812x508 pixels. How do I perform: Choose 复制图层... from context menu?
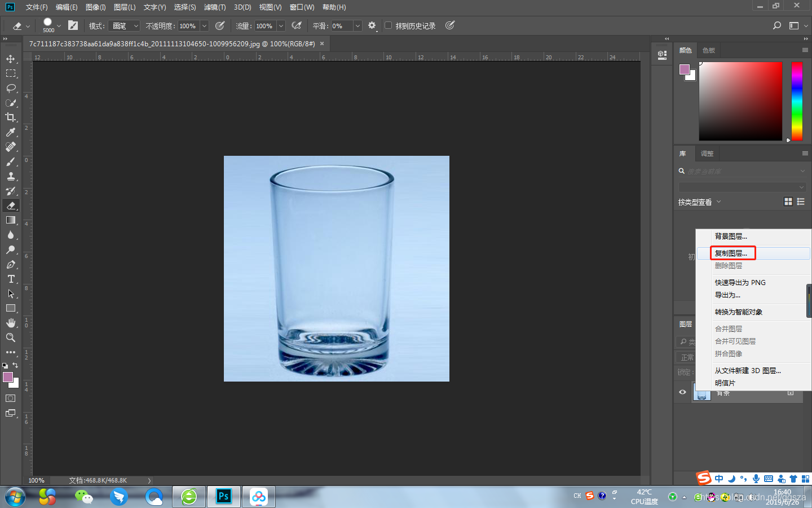click(754, 253)
